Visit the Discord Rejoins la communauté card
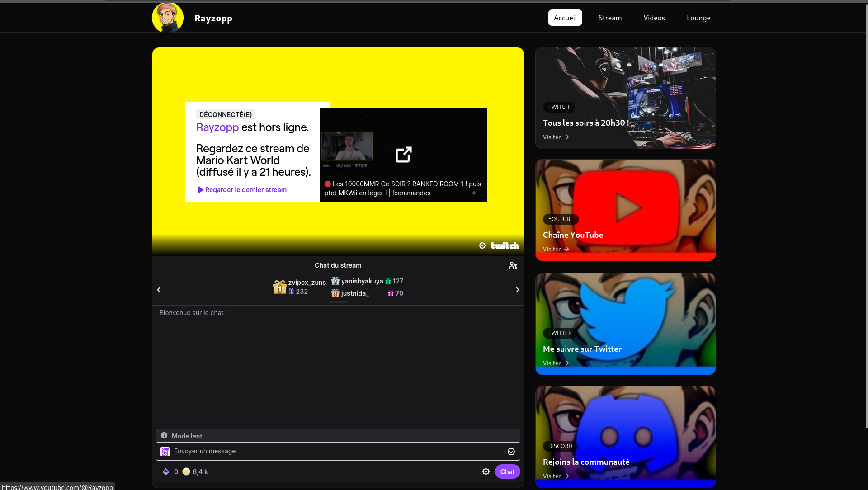Viewport: 868px width, 490px height. [626, 437]
